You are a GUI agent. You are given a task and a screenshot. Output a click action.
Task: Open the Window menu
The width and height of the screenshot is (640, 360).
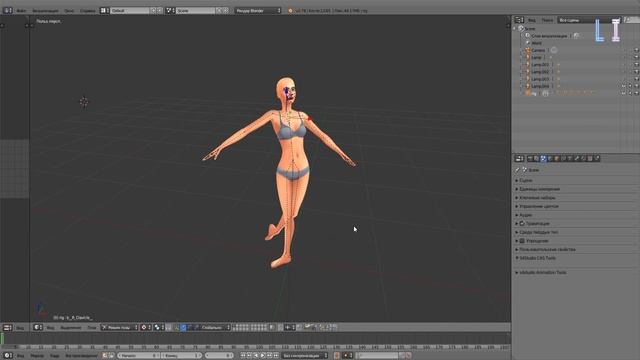click(x=69, y=11)
